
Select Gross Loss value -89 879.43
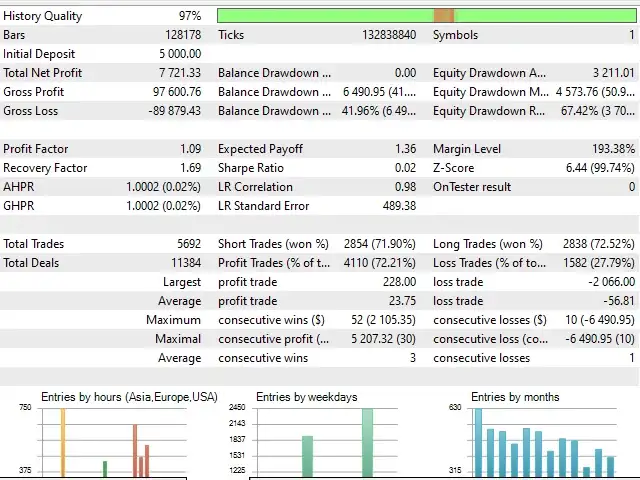click(175, 111)
